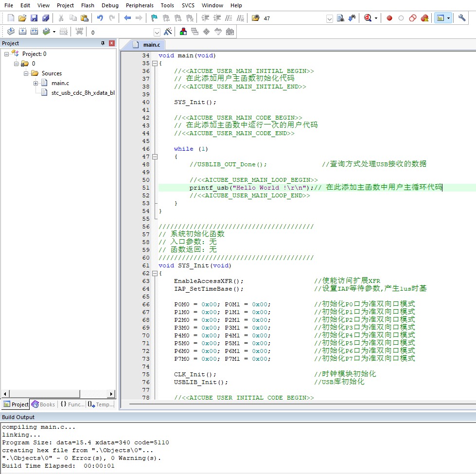Open the Configuration wrench icon
This screenshot has width=476, height=474.
462,18
